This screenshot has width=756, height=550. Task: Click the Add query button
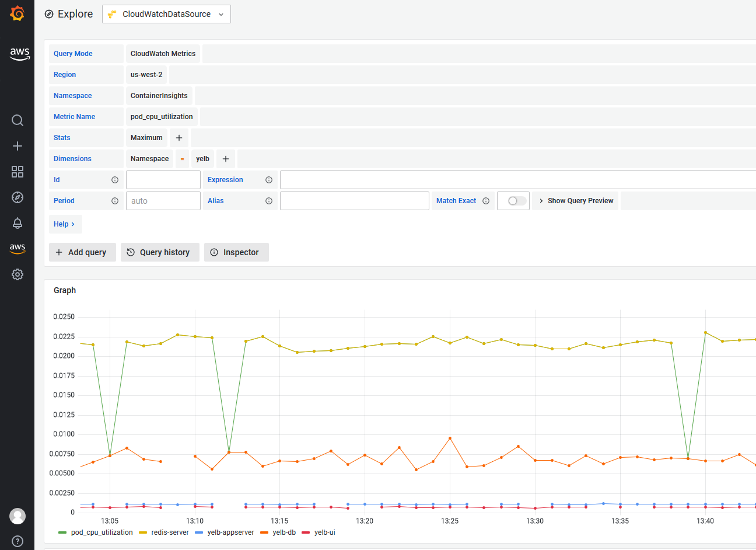click(82, 252)
